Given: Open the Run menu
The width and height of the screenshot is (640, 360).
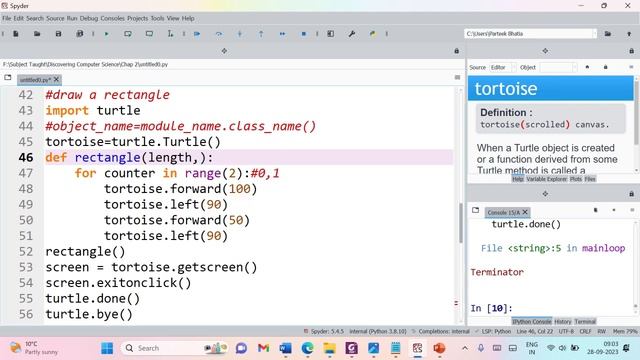Looking at the screenshot, I should pyautogui.click(x=72, y=18).
